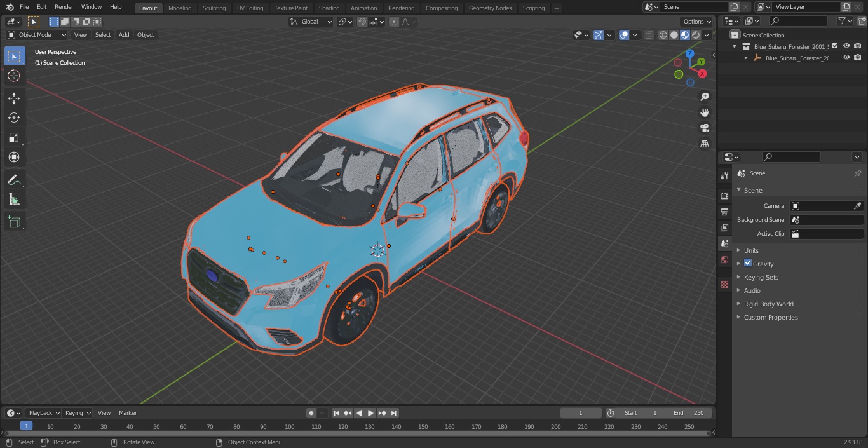Open Render properties tab
Screen dimensions: 868x448
point(724,196)
